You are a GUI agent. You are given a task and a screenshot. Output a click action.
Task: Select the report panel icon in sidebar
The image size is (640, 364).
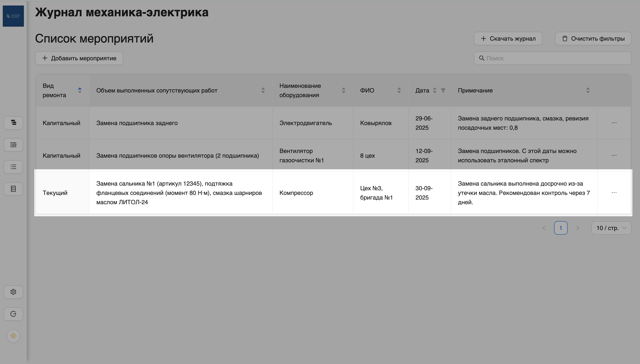tap(13, 145)
